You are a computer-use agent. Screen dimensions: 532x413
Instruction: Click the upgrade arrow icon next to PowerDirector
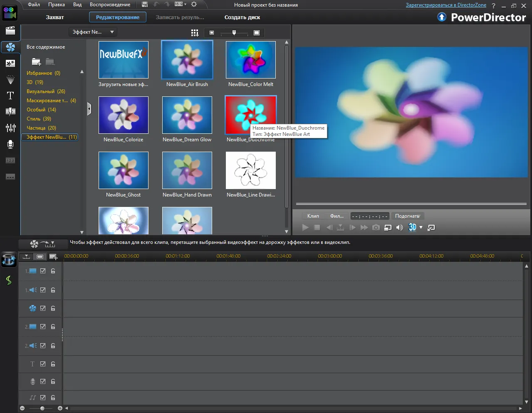pyautogui.click(x=442, y=17)
